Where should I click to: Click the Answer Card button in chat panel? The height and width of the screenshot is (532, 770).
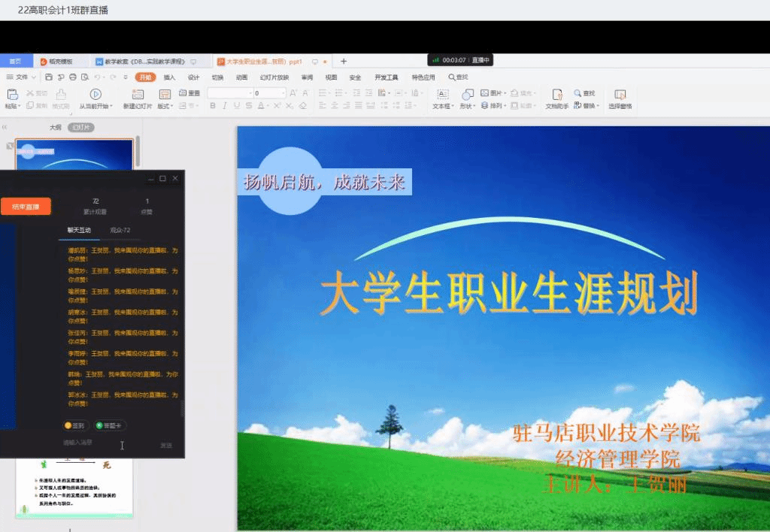coord(108,425)
